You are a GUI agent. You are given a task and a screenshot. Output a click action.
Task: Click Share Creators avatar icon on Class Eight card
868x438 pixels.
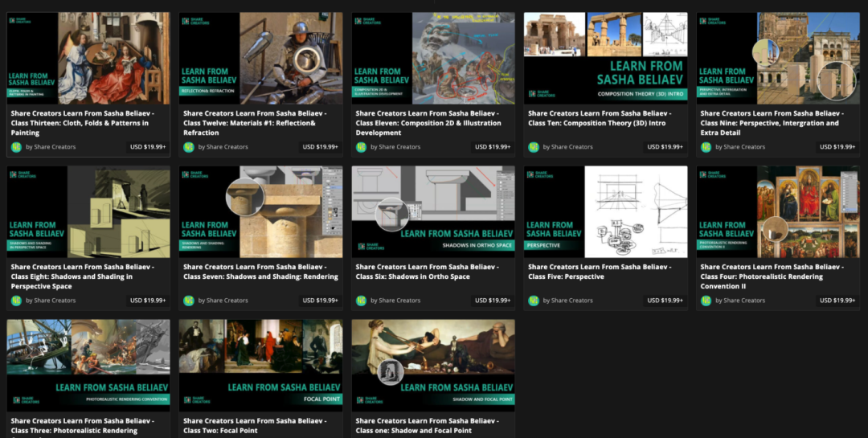tap(16, 301)
